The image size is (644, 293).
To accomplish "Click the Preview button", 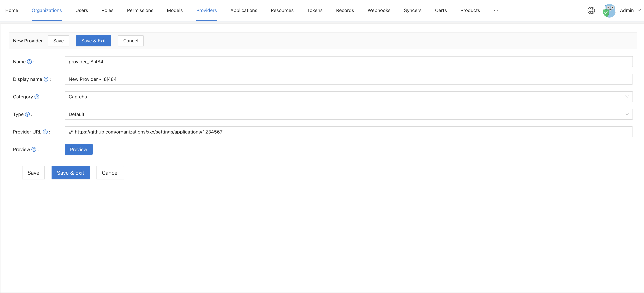I will [x=78, y=149].
